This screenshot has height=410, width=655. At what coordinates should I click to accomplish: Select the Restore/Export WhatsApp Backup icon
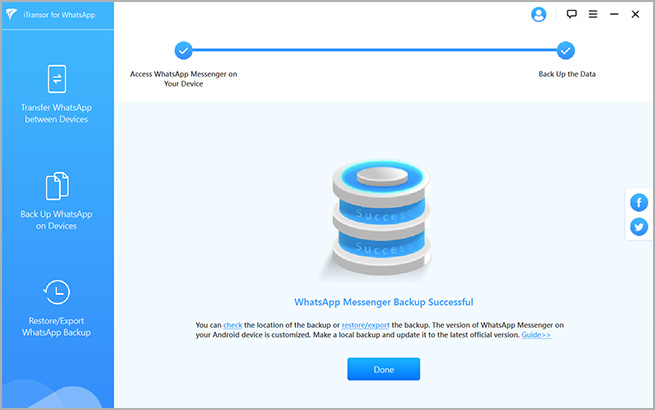tap(57, 293)
